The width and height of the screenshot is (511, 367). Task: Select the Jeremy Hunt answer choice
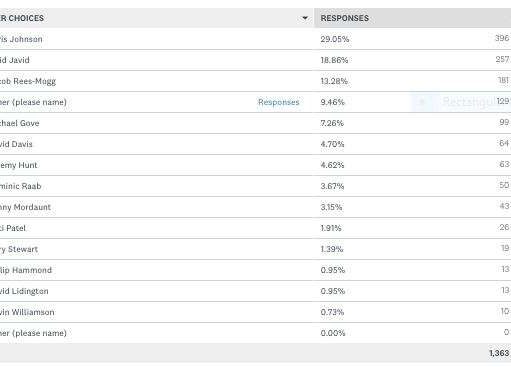coord(19,165)
